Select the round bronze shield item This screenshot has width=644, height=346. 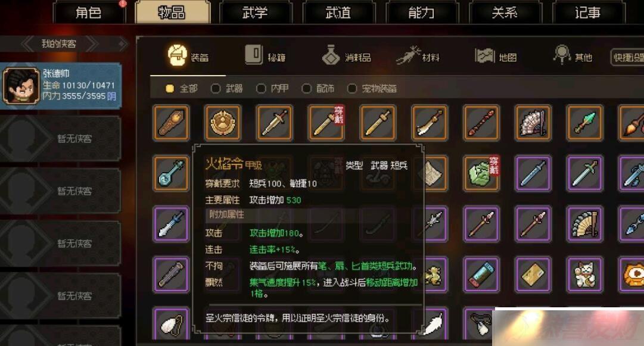[223, 122]
